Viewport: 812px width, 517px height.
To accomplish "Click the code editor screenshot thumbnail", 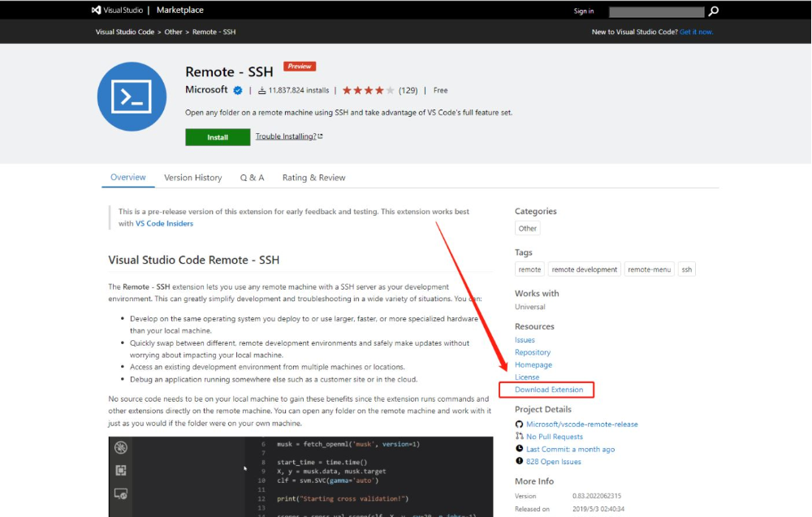I will click(301, 476).
